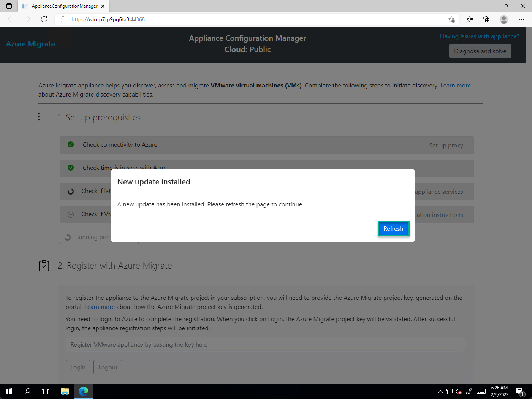Open the Action Center notifications icon
Screen dimensions: 532x399
tap(520, 391)
